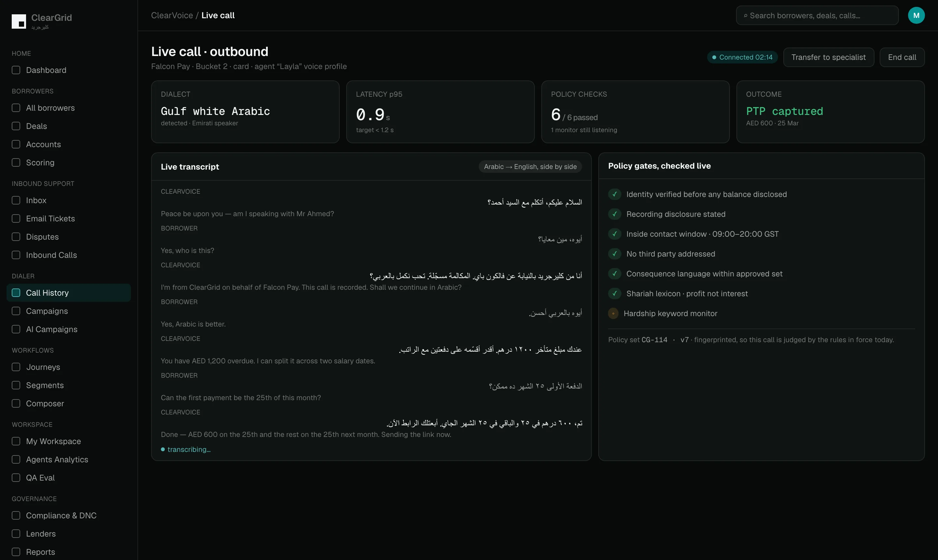
Task: Click "You have AED 1,200 overdue" transcript line
Action: coord(268,361)
